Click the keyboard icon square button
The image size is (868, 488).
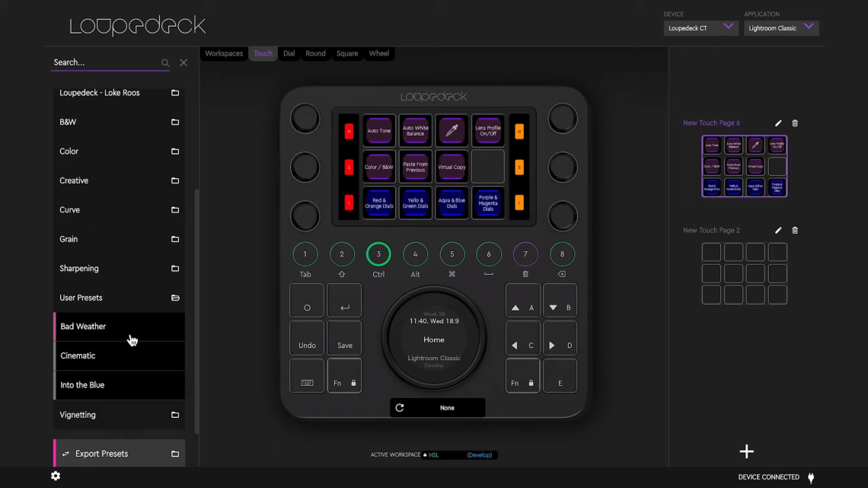click(x=308, y=375)
